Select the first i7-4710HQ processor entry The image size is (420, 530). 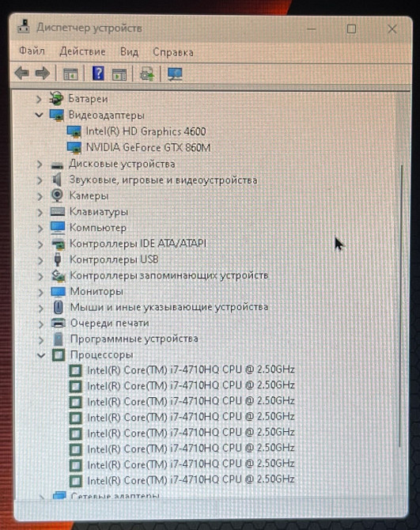191,369
